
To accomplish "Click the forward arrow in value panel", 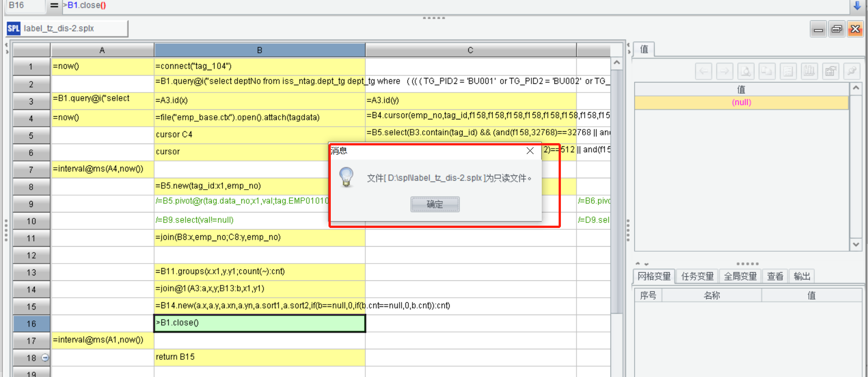I will pyautogui.click(x=724, y=71).
